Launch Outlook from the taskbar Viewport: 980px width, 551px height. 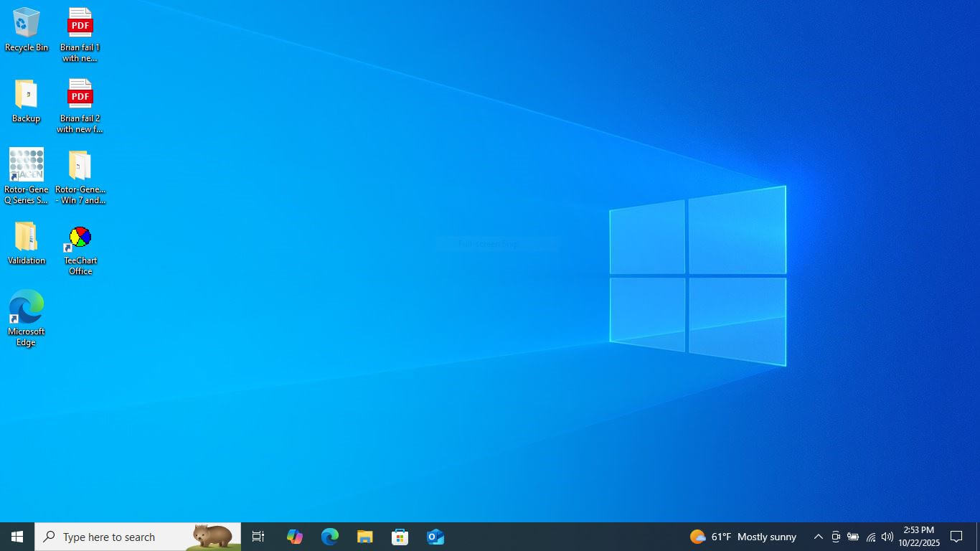click(x=435, y=537)
